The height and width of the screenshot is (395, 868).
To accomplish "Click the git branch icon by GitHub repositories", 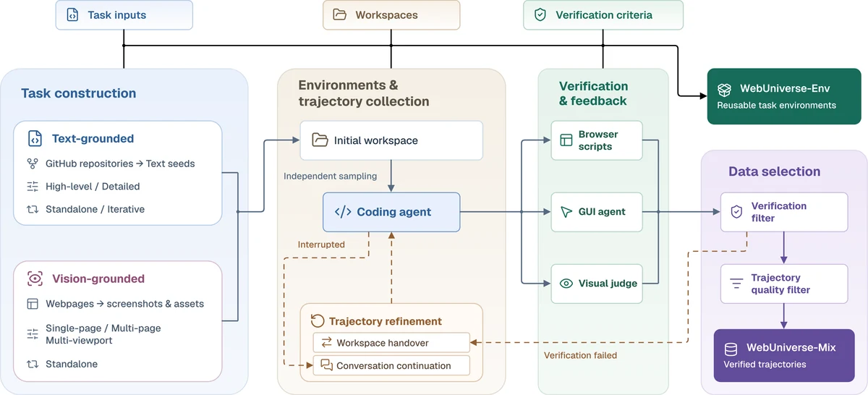I will [x=33, y=163].
